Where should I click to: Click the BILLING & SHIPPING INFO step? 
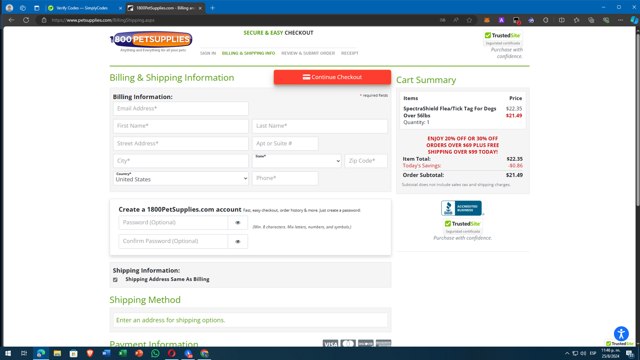point(248,53)
